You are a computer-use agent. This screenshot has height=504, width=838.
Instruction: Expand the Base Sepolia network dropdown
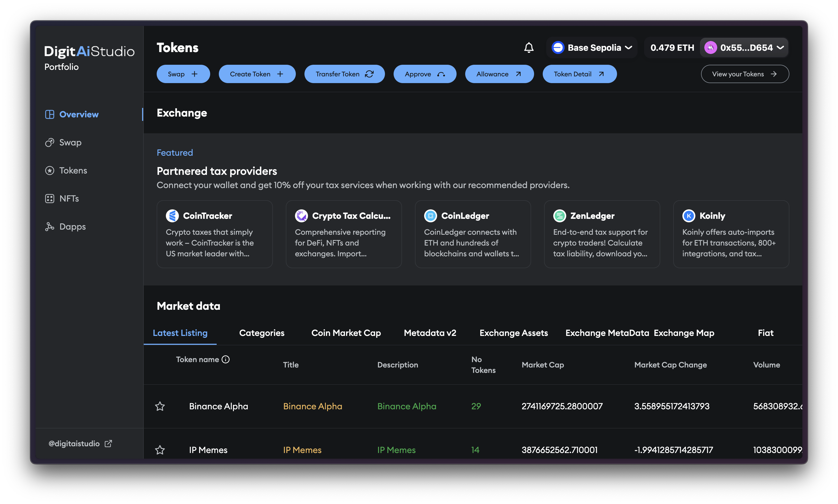[592, 47]
